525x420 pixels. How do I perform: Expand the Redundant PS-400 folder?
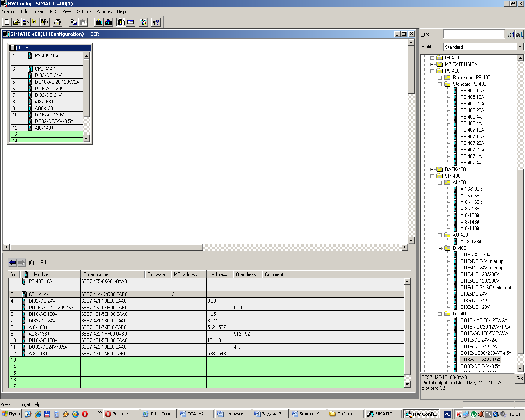click(x=440, y=78)
